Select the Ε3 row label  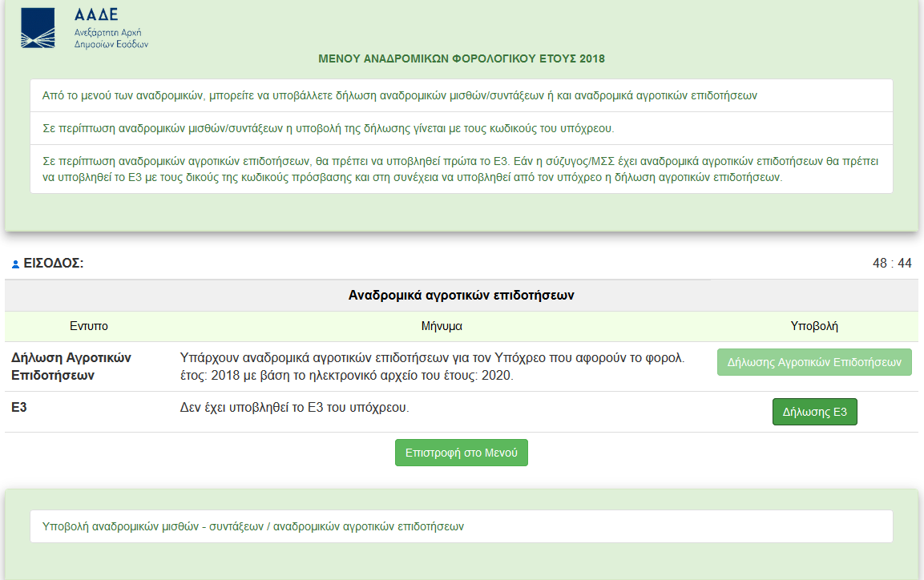point(18,407)
